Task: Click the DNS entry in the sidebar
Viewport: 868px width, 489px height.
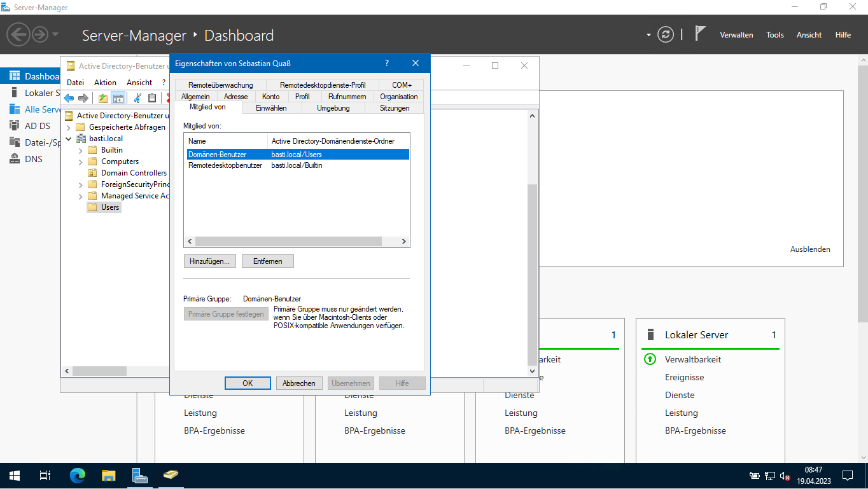Action: [x=33, y=159]
